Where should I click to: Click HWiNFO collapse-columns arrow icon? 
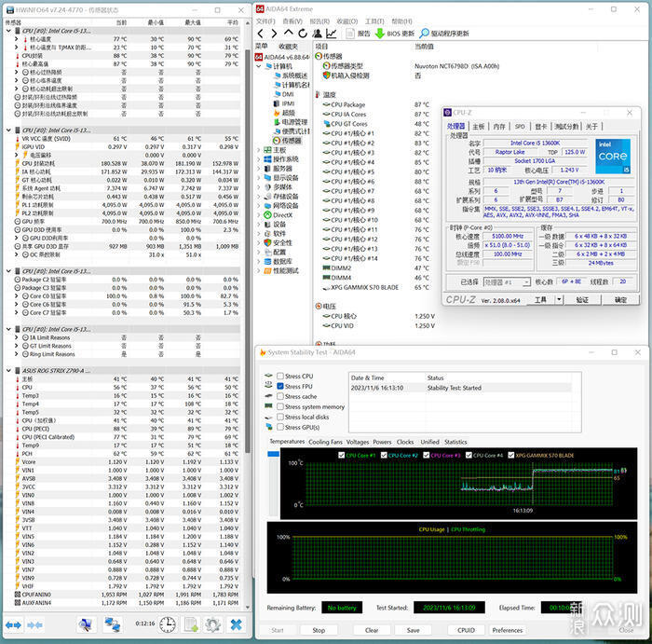tap(34, 624)
